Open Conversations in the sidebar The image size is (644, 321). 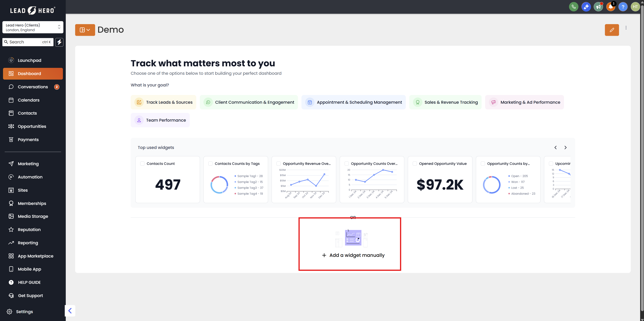tap(33, 87)
